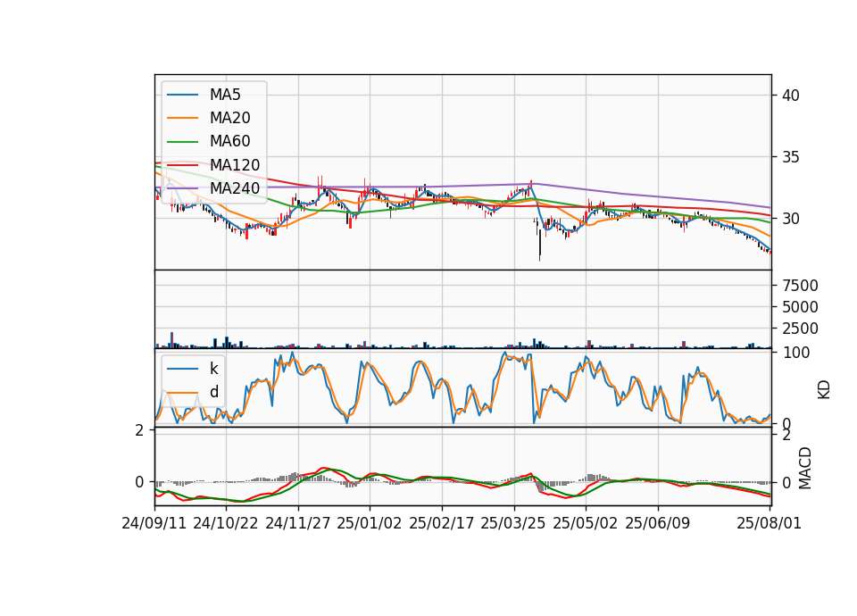Viewport: 857px width, 616px height.
Task: Click the MA5 legend label
Action: tap(225, 95)
